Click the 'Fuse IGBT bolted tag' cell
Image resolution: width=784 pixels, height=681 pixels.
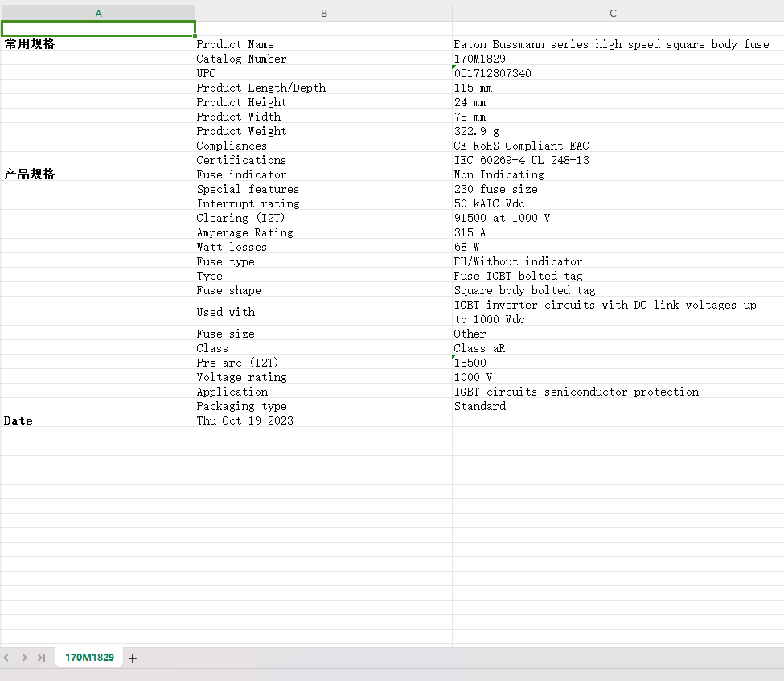(x=613, y=276)
